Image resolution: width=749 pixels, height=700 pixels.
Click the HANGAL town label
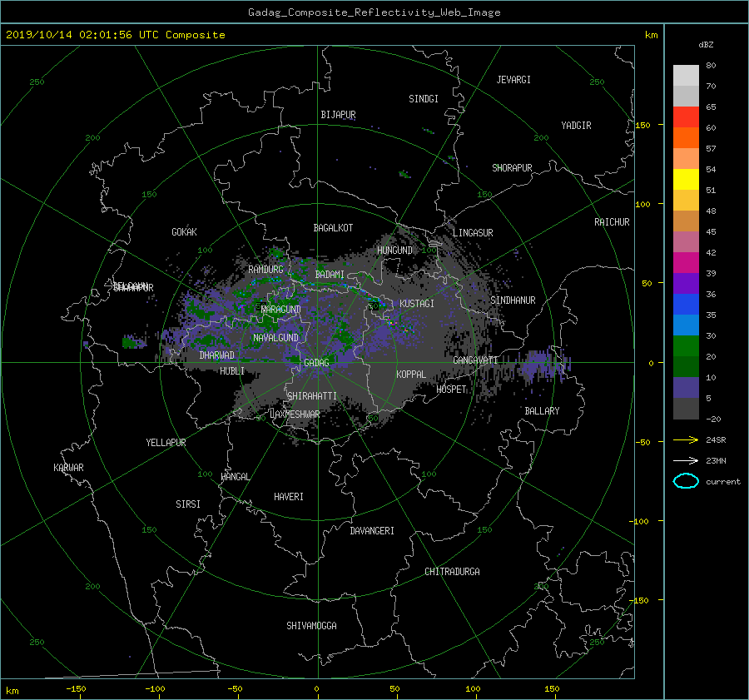pos(235,477)
